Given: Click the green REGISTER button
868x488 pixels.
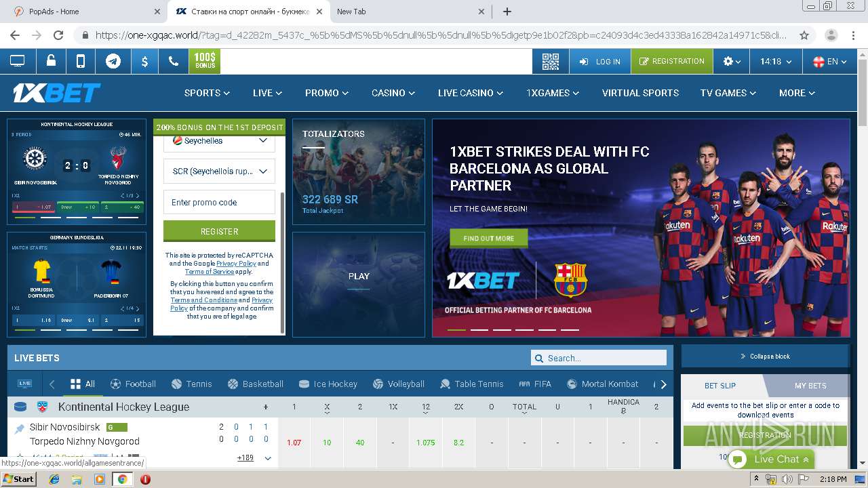Looking at the screenshot, I should (219, 231).
